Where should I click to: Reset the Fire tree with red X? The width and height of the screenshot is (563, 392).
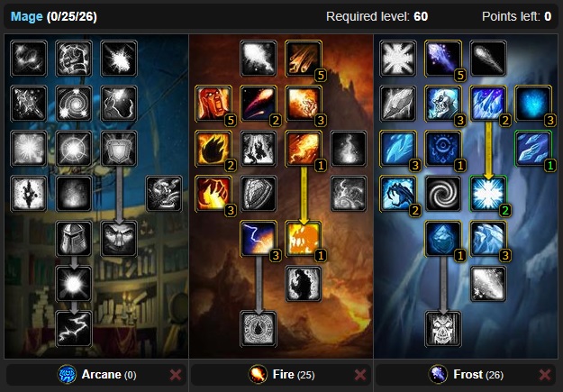pyautogui.click(x=359, y=375)
